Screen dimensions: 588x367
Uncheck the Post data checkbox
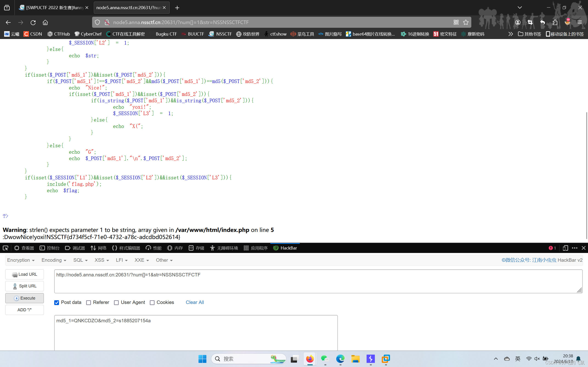click(x=57, y=303)
